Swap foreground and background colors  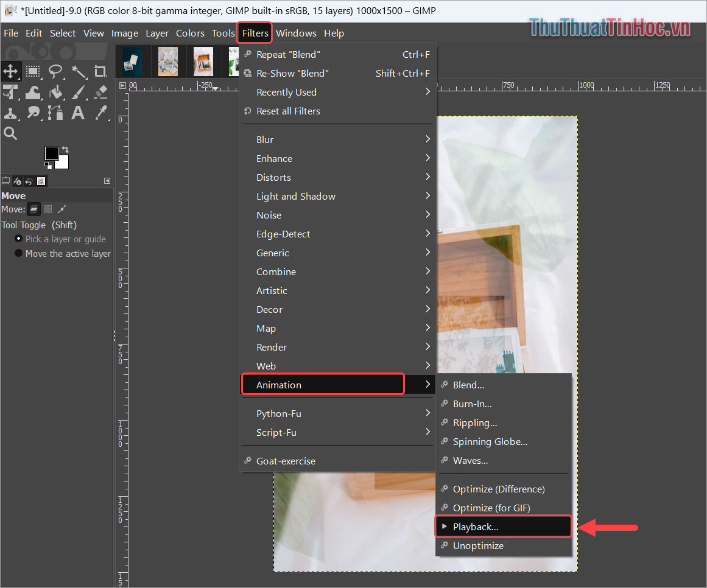(x=65, y=150)
